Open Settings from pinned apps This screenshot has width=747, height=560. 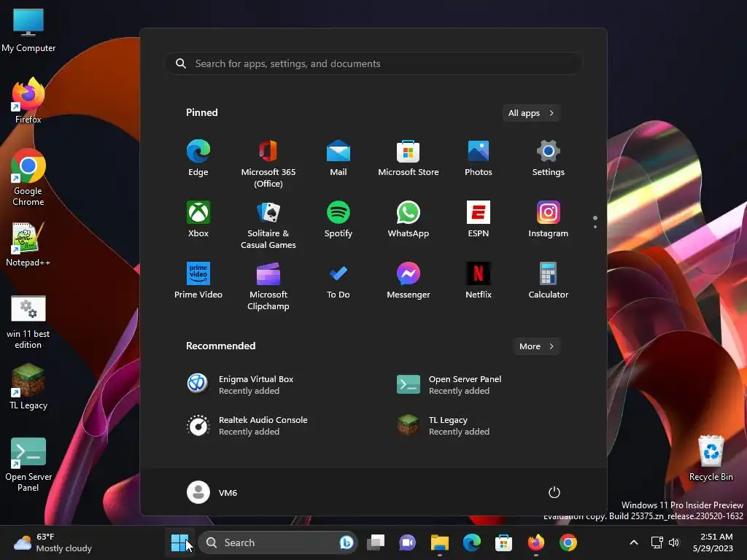point(549,158)
